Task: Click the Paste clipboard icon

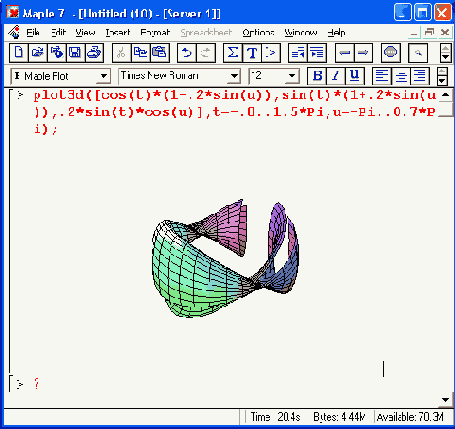Action: [x=160, y=53]
